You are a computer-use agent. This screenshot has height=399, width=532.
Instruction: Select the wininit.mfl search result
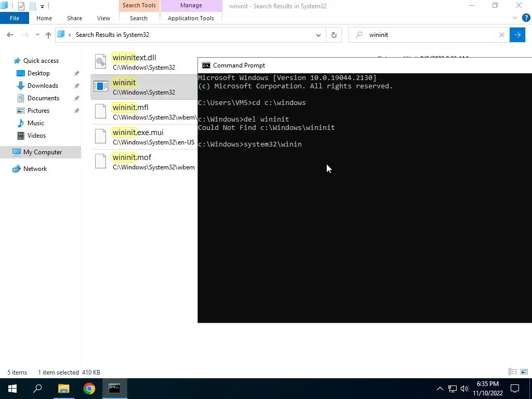pos(145,112)
